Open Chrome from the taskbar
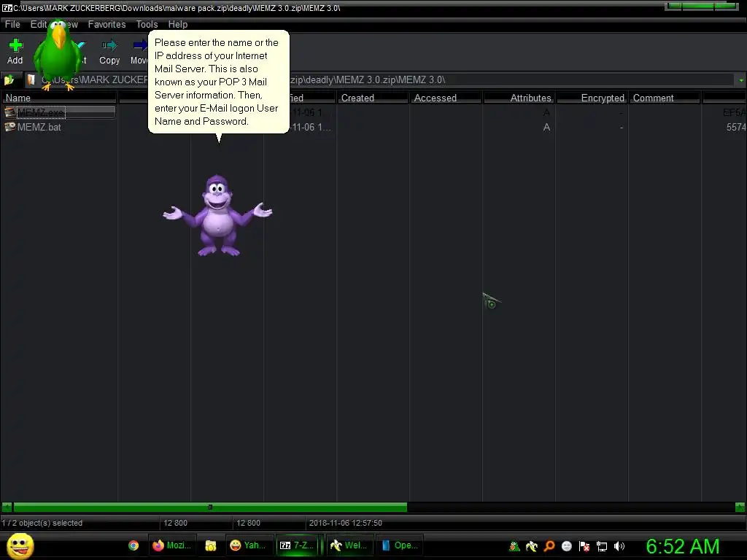747x560 pixels. [133, 545]
